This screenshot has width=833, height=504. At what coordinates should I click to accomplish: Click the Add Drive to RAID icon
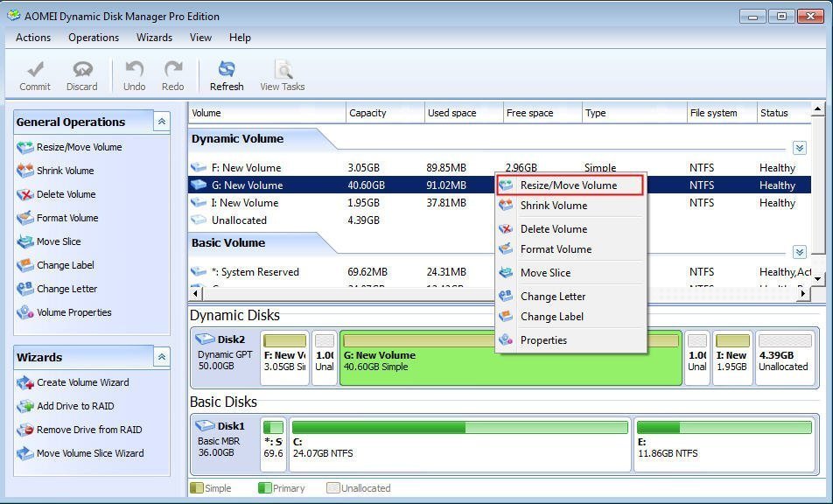25,406
